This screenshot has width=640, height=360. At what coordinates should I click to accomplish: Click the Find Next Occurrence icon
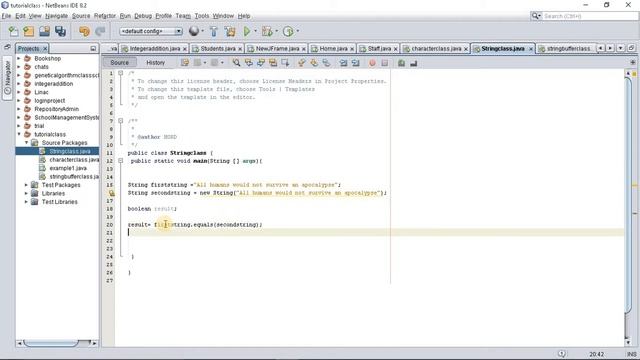pyautogui.click(x=261, y=63)
